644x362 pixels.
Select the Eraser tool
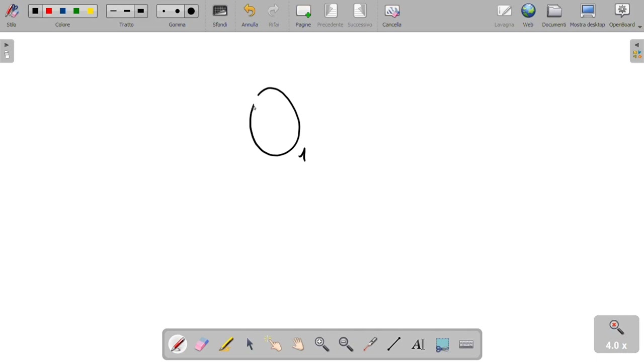(202, 344)
